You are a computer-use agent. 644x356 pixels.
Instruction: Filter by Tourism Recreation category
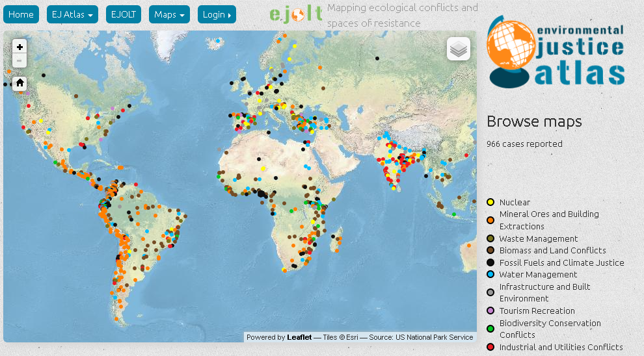[x=537, y=311]
